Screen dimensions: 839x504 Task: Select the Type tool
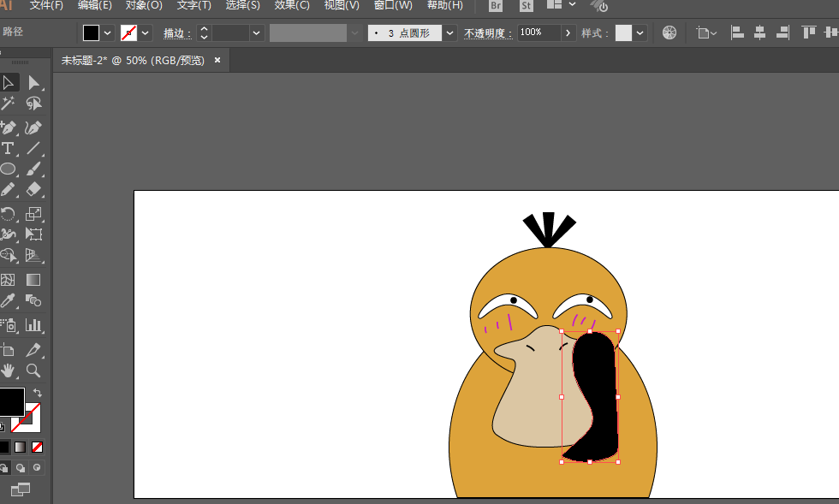9,148
